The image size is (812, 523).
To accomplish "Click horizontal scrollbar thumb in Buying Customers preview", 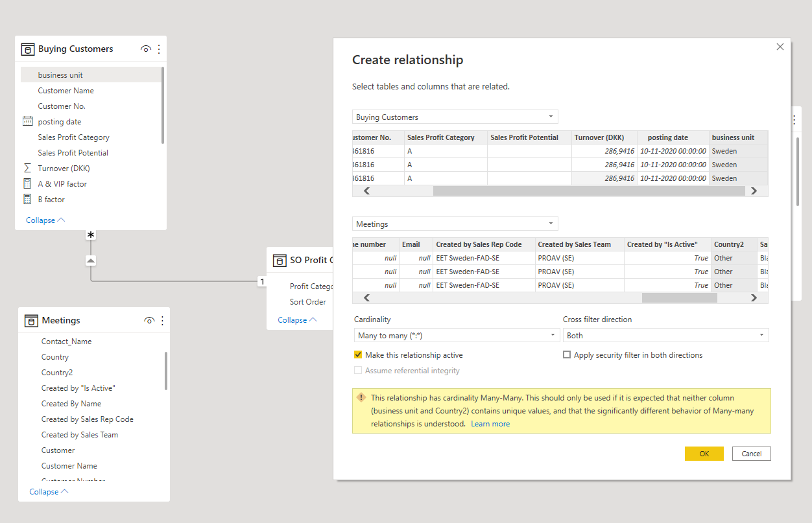I will (x=589, y=191).
